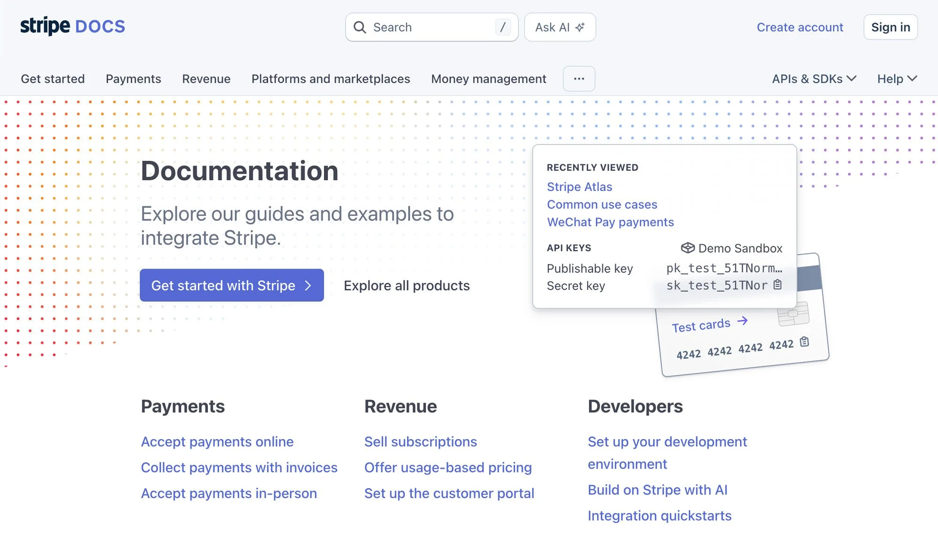Open the Integration quickstarts link

(x=659, y=515)
